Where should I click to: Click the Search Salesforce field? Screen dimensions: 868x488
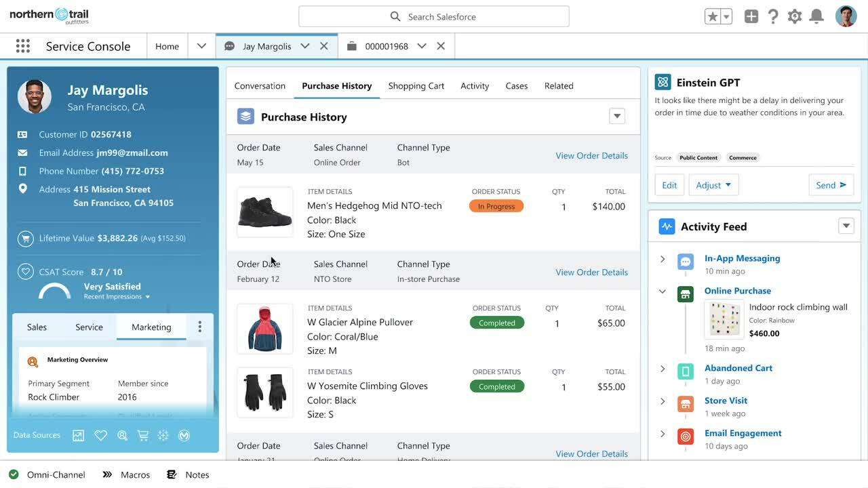[x=434, y=16]
